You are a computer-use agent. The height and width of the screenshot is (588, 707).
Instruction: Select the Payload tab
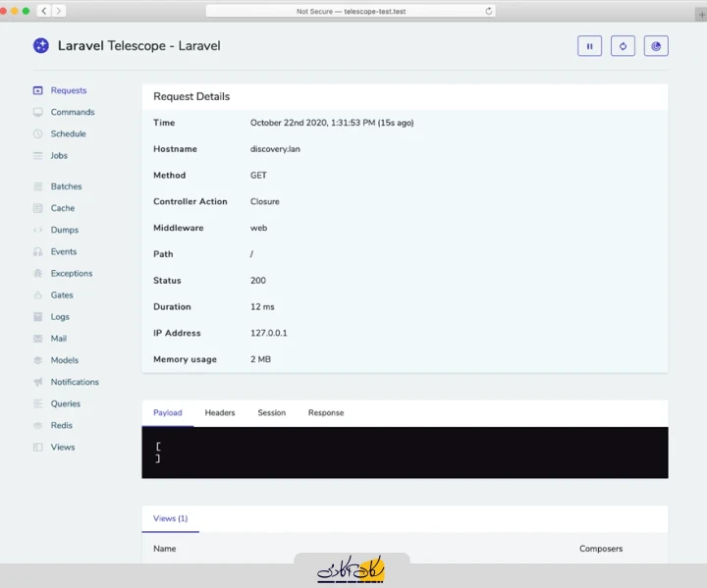(168, 412)
